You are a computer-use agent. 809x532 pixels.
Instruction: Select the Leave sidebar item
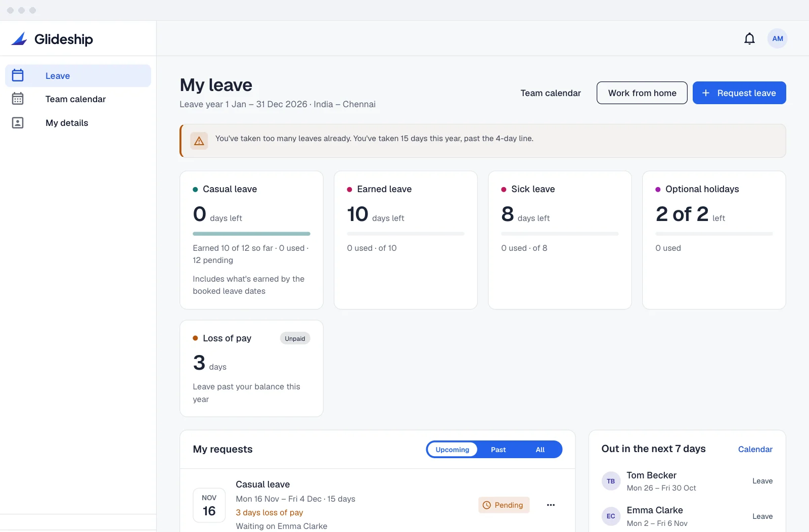(78, 75)
